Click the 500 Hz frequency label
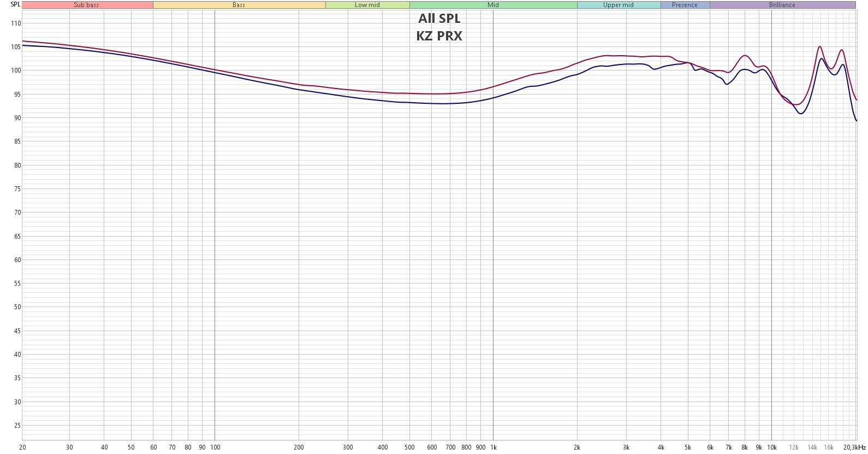 (x=409, y=447)
